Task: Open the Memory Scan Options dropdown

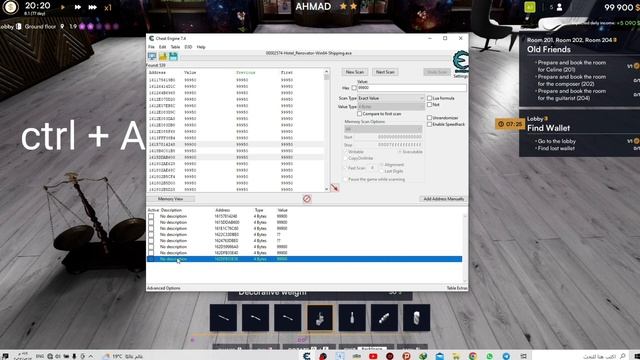Action: [383, 129]
